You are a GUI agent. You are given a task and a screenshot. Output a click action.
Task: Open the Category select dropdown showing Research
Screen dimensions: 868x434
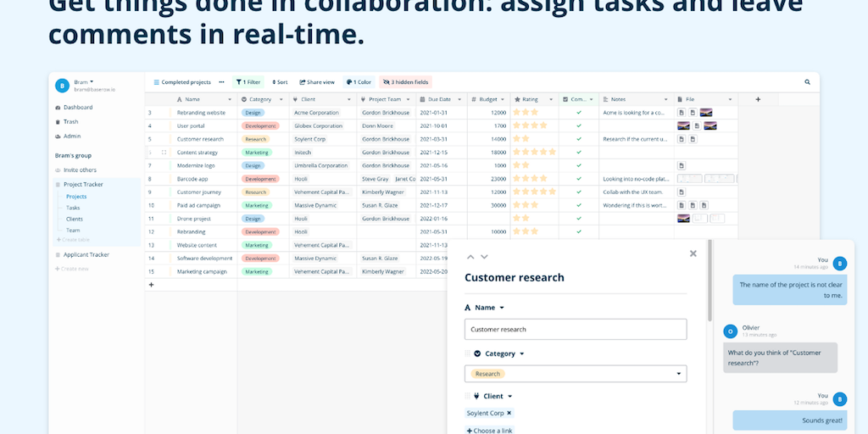point(576,374)
